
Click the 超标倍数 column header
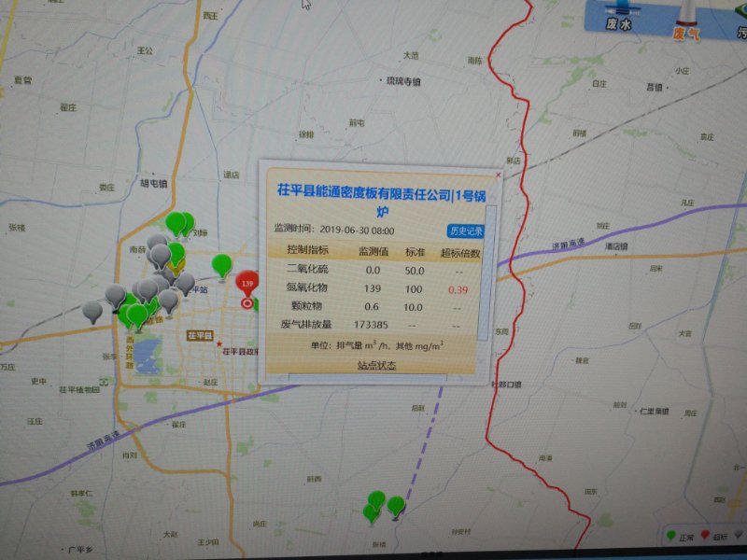[459, 252]
